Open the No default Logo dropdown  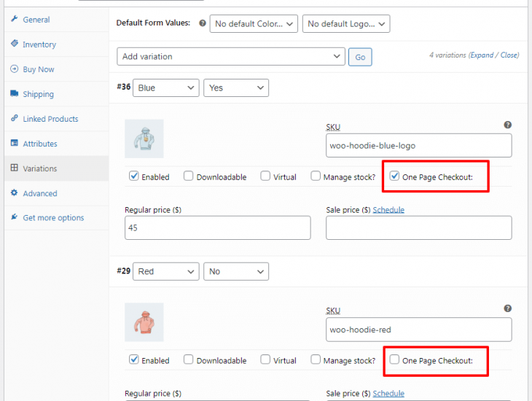[x=346, y=24]
